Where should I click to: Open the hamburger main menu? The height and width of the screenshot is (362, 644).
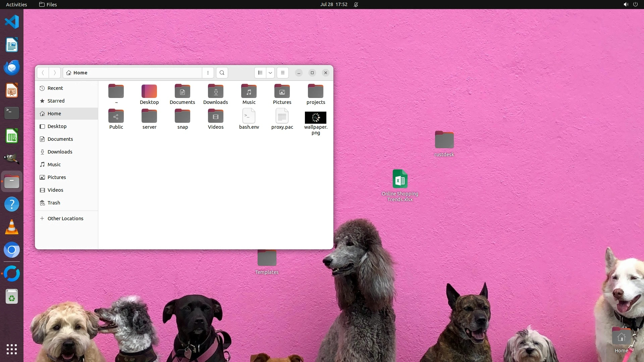283,73
